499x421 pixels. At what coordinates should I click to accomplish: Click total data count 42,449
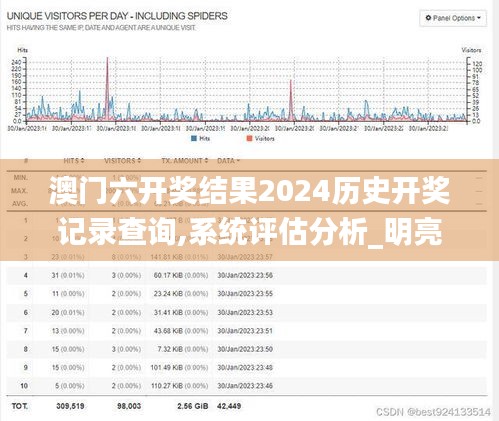pos(229,406)
